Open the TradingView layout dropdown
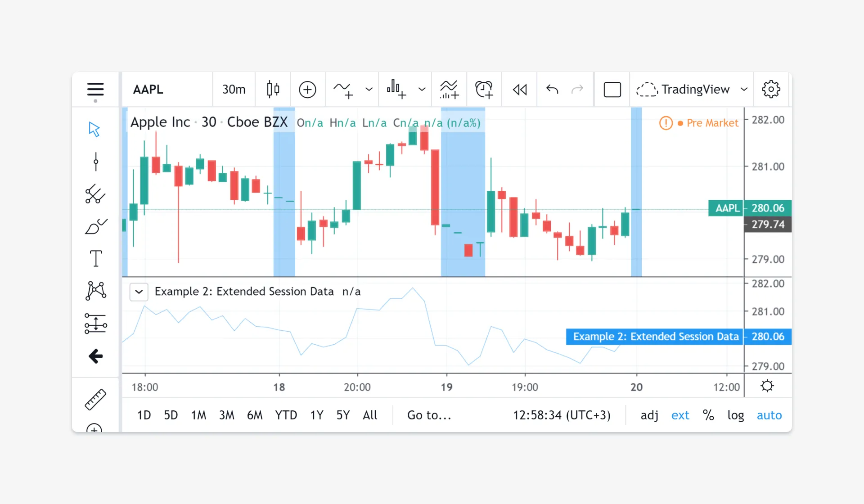Screen dimensions: 864x504 pos(744,89)
